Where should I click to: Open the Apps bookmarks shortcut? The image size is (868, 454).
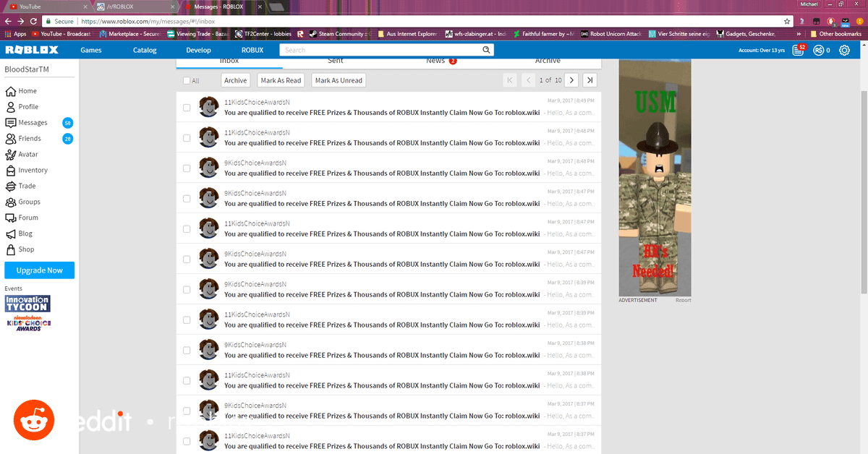[x=15, y=34]
